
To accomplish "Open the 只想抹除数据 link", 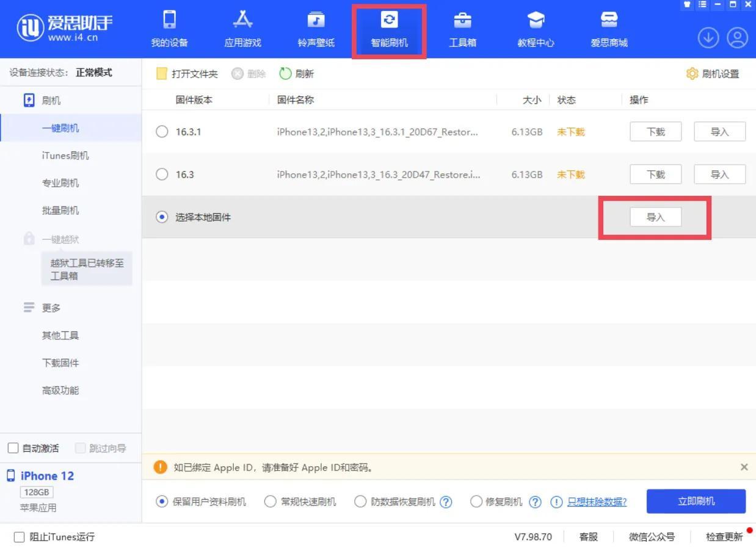I will click(597, 501).
